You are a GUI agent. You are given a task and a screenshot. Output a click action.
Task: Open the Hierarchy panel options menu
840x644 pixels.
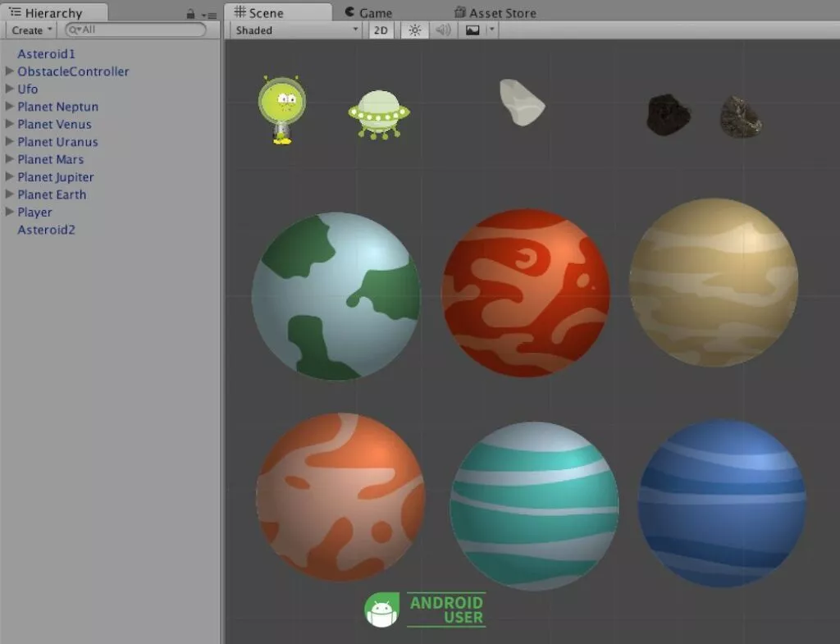(209, 16)
